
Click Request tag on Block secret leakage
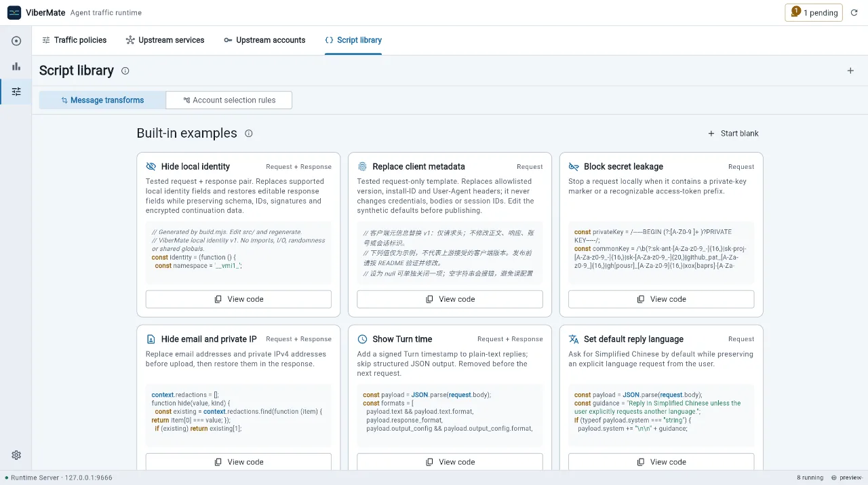coord(741,167)
